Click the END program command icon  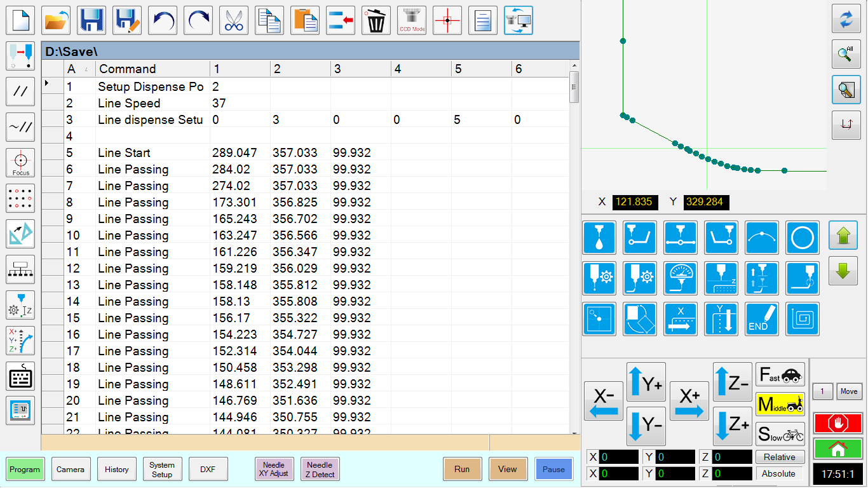point(762,319)
